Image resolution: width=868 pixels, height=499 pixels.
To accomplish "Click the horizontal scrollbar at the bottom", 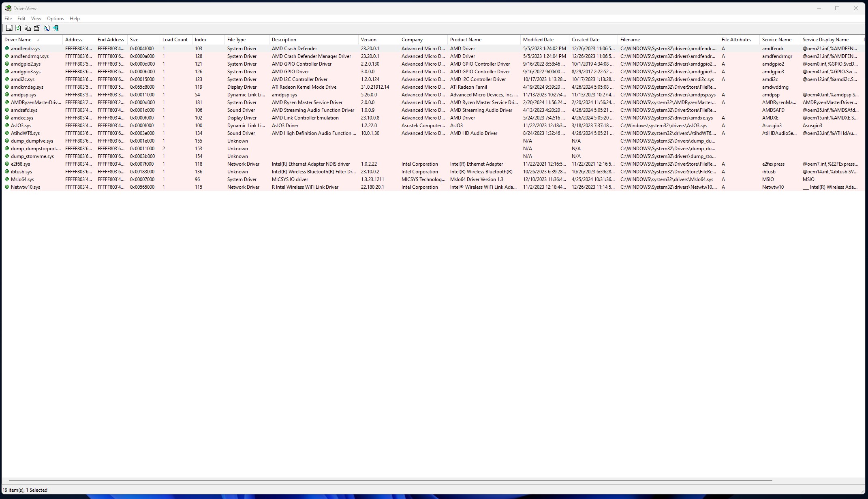I will pos(390,481).
